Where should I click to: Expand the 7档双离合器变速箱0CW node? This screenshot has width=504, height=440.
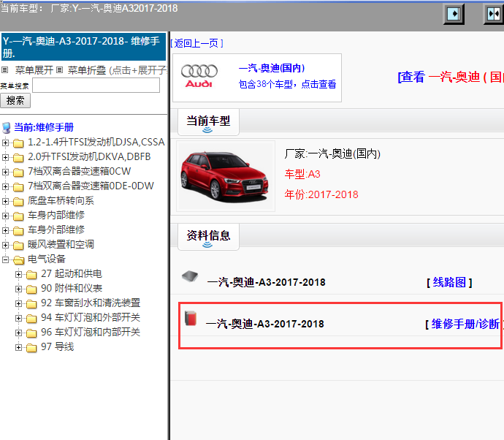[5, 172]
